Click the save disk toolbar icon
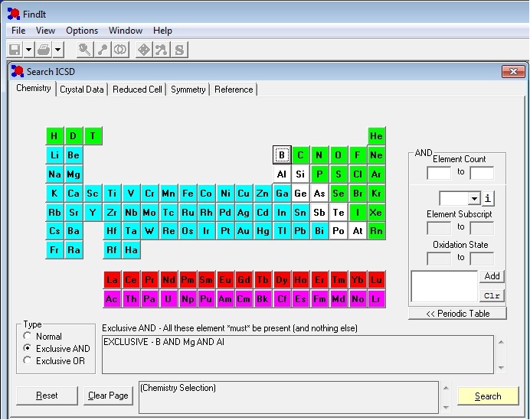 pyautogui.click(x=15, y=50)
